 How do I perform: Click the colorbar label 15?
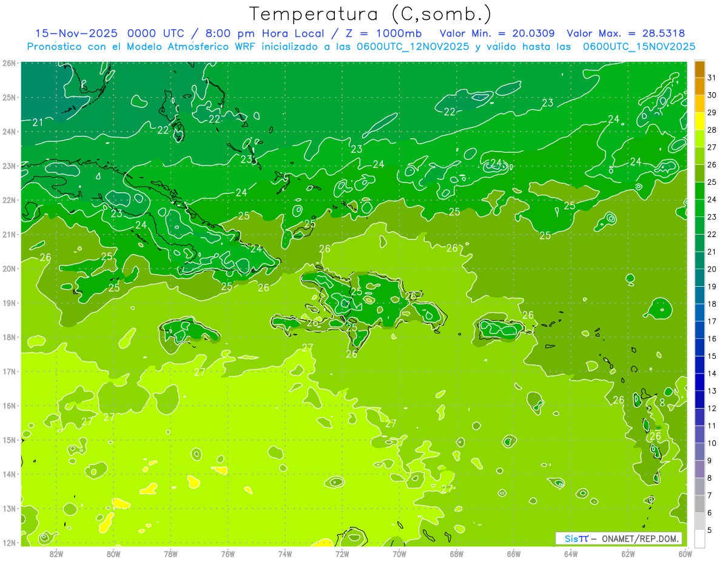coord(712,356)
